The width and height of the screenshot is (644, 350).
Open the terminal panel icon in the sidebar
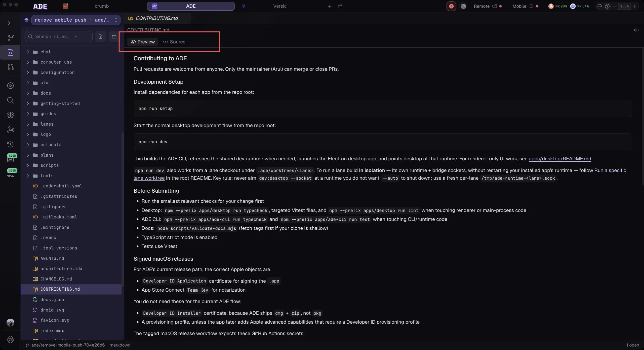(10, 23)
